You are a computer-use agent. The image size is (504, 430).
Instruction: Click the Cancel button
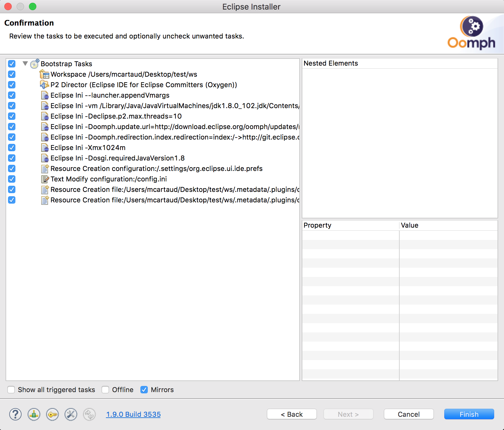tap(409, 414)
